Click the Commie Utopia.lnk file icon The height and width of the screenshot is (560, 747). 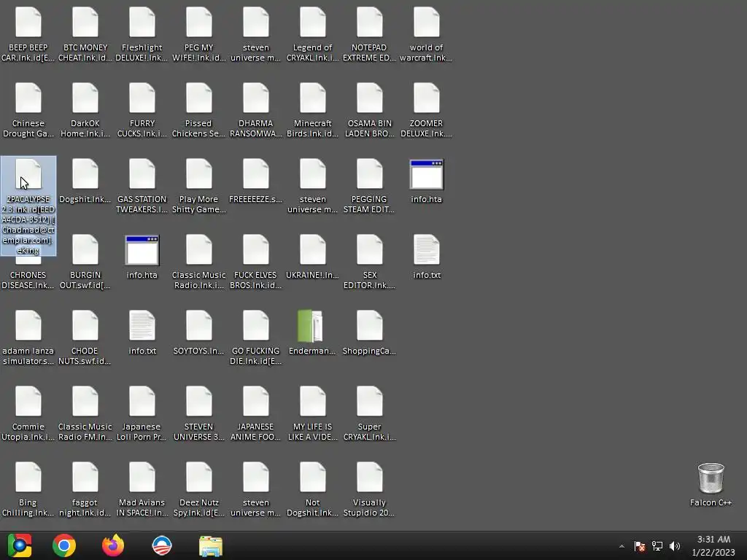coord(28,402)
